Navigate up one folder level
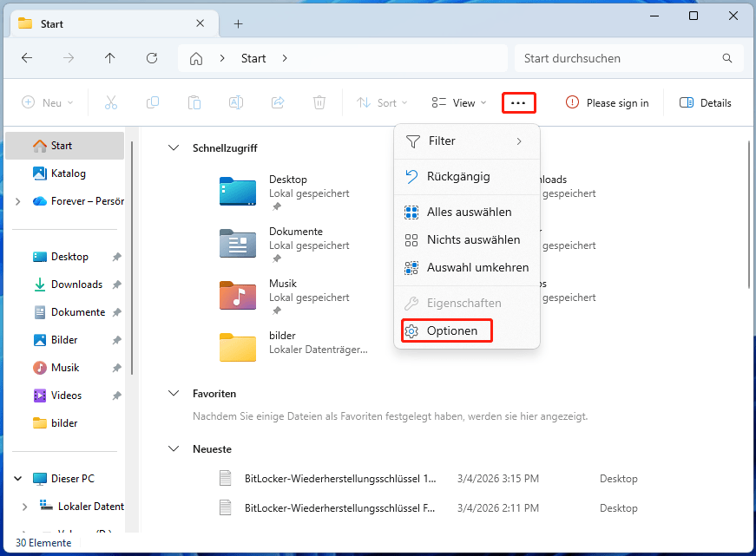This screenshot has width=756, height=556. point(109,58)
